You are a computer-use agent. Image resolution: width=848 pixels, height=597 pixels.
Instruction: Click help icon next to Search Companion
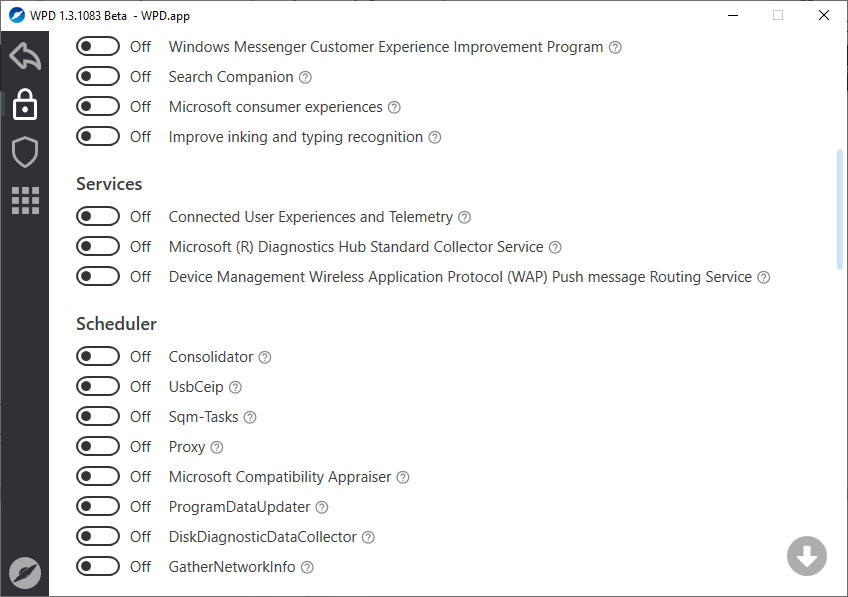[306, 77]
